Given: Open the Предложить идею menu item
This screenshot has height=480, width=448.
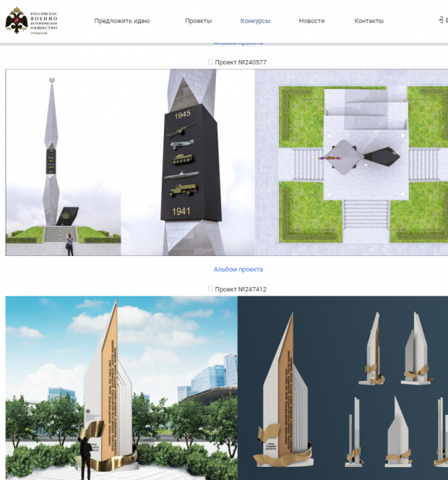Looking at the screenshot, I should pyautogui.click(x=122, y=21).
